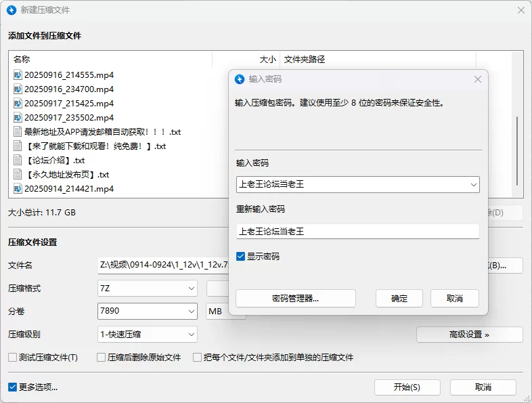This screenshot has height=403, width=532.
Task: Click the 20250917_215425.mp4 video file icon
Action: (18, 104)
